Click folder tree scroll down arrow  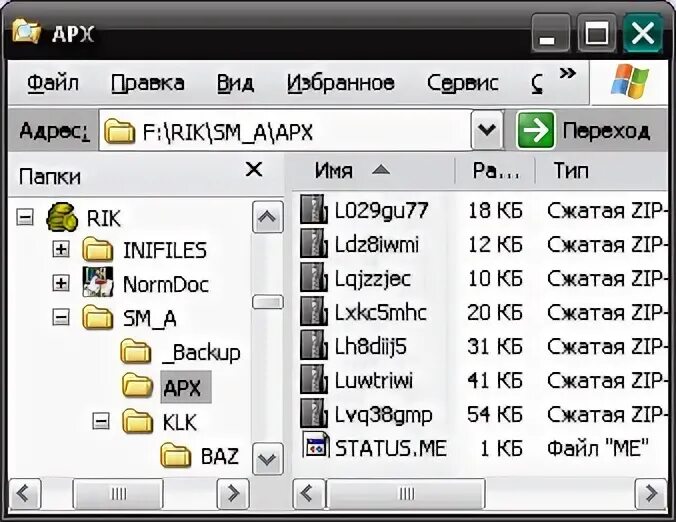267,459
